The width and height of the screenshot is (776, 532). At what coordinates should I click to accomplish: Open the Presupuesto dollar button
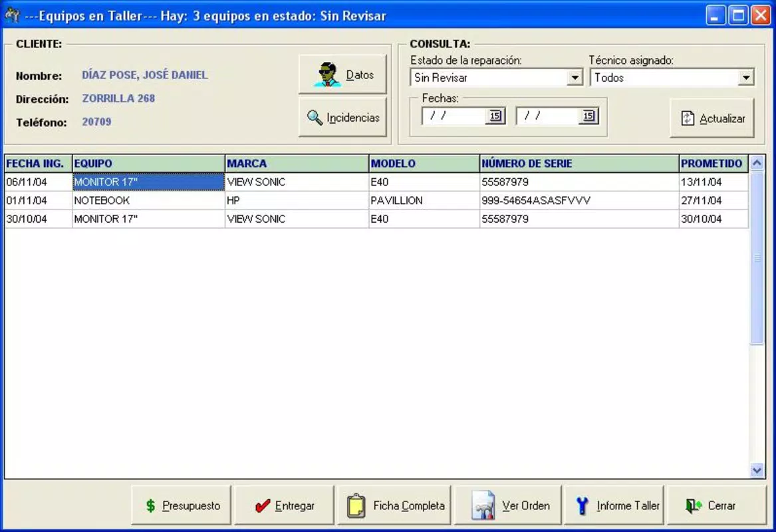click(x=181, y=505)
